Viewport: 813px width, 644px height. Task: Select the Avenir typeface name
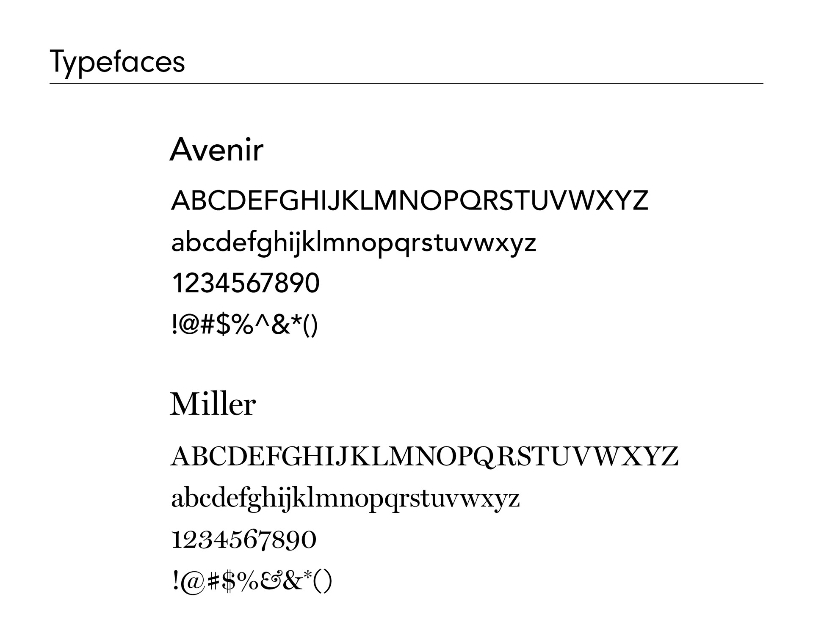tap(216, 150)
